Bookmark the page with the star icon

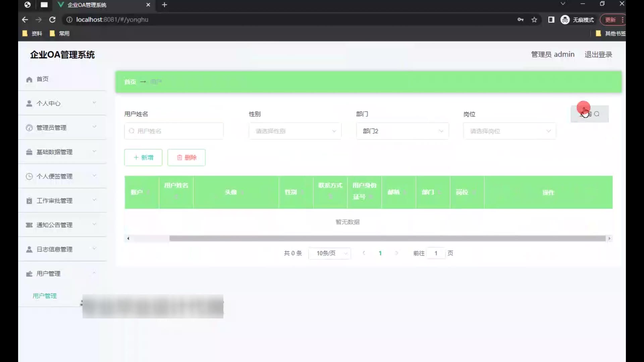click(x=534, y=20)
